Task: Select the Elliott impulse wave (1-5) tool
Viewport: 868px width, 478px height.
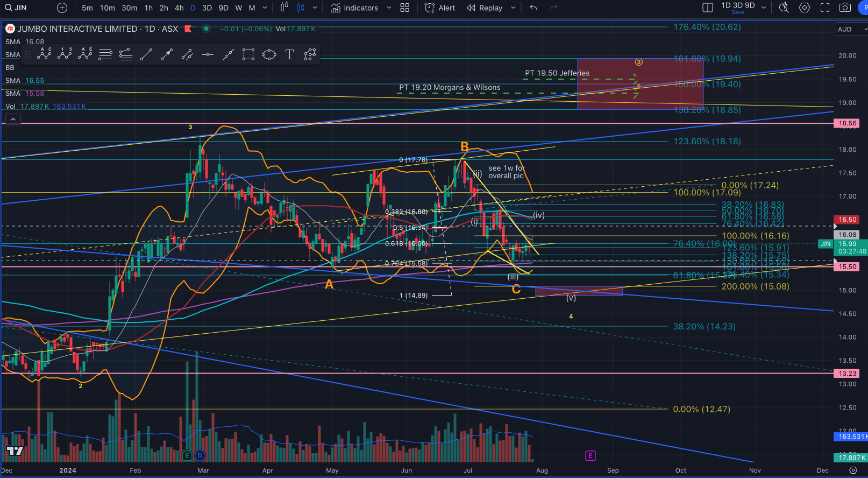Action: [x=65, y=54]
